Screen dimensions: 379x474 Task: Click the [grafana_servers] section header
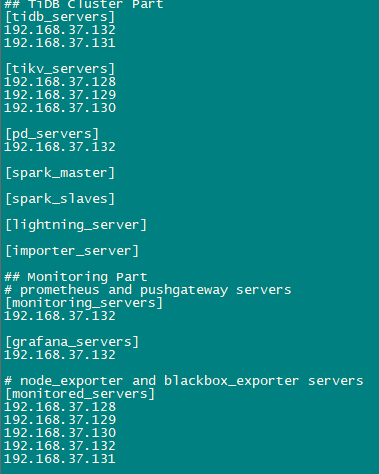coord(72,342)
